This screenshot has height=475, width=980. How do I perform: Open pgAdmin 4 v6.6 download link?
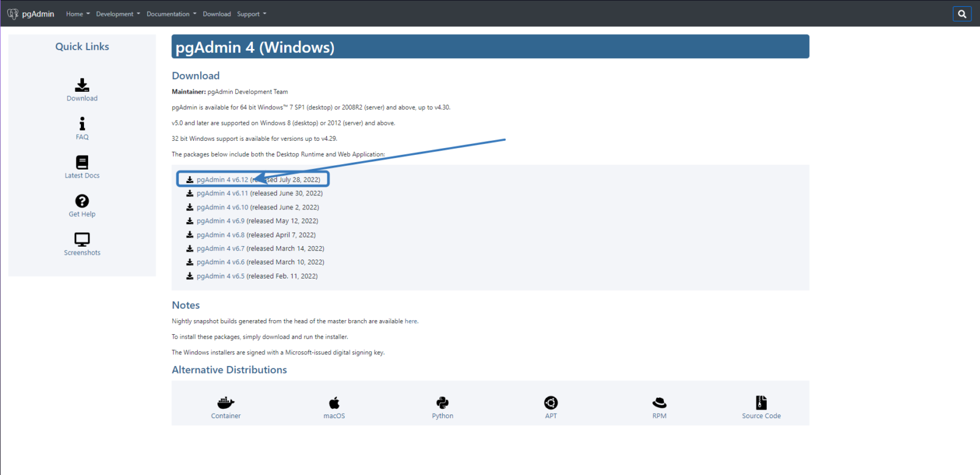pyautogui.click(x=221, y=262)
